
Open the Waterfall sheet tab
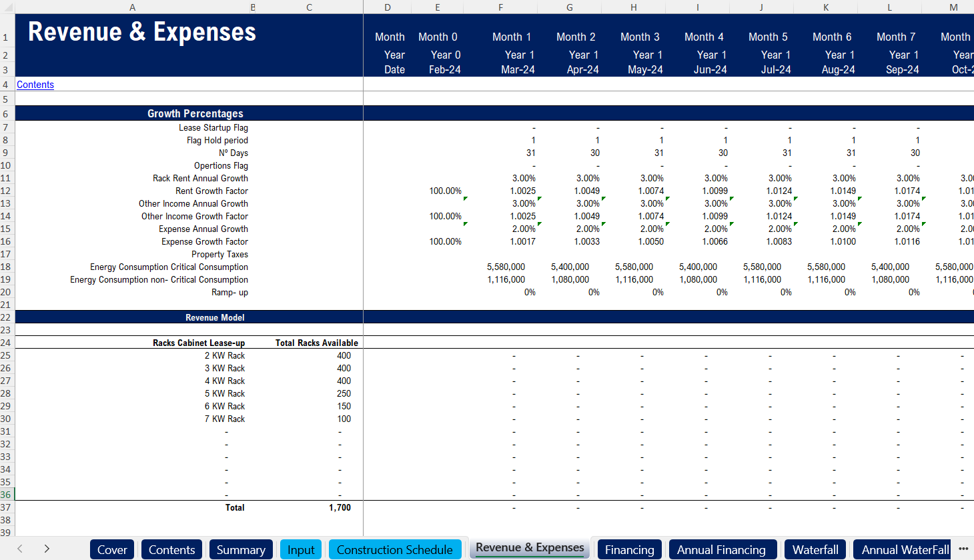point(815,550)
